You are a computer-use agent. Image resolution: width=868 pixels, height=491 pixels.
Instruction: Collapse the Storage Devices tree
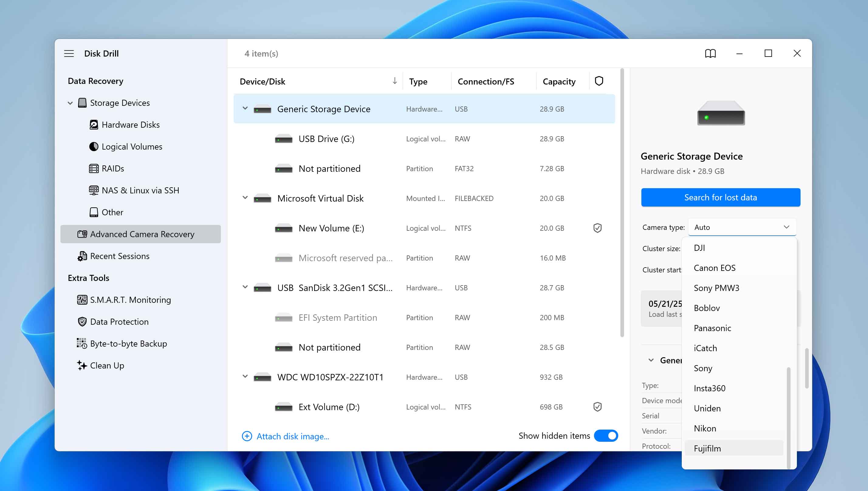click(x=70, y=103)
